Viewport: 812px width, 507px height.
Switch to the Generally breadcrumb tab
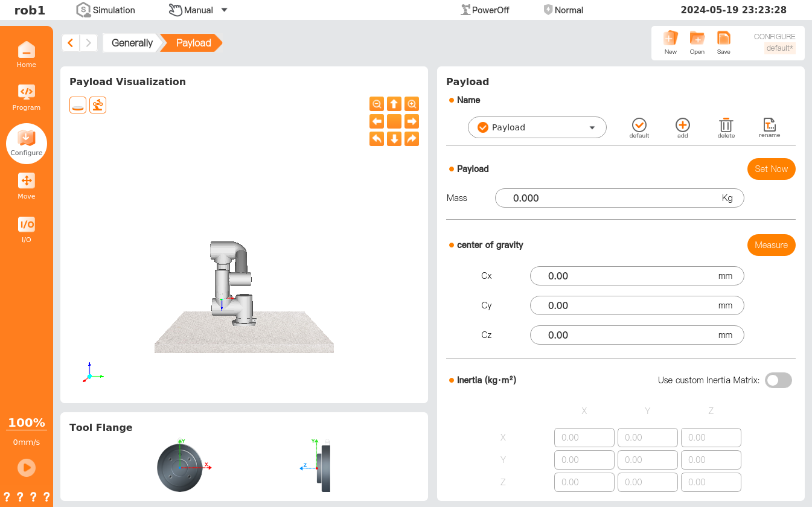click(x=132, y=43)
